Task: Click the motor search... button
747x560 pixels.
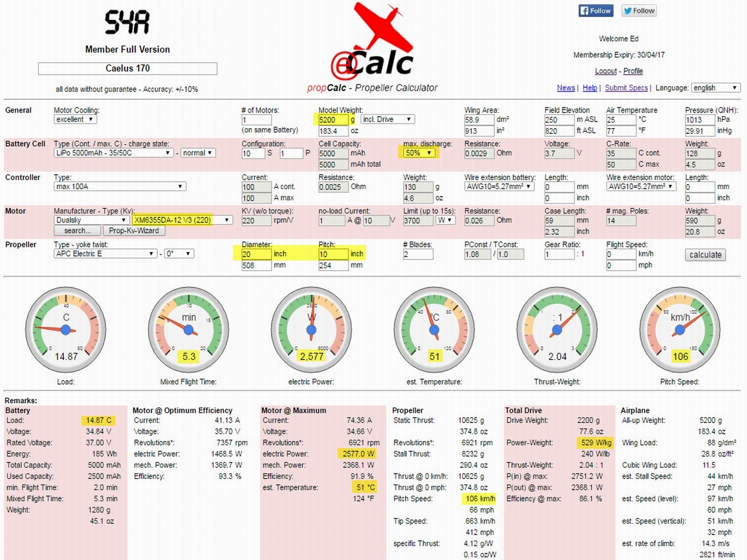Action: (x=78, y=231)
